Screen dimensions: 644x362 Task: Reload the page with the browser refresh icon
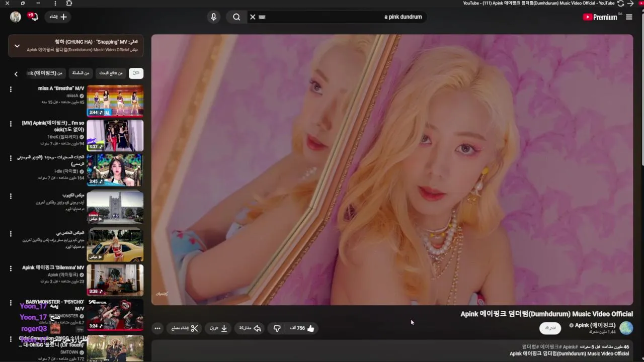tap(620, 4)
